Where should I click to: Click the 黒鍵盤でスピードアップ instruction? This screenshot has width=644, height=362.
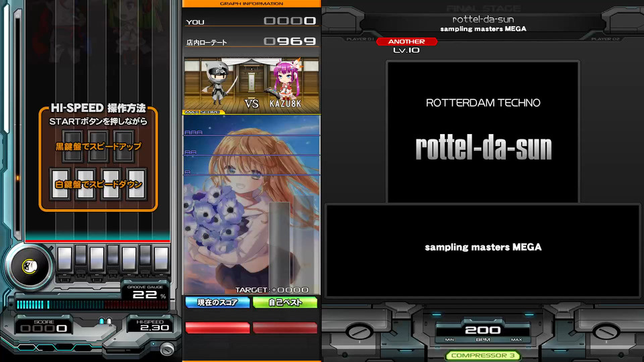click(x=98, y=147)
